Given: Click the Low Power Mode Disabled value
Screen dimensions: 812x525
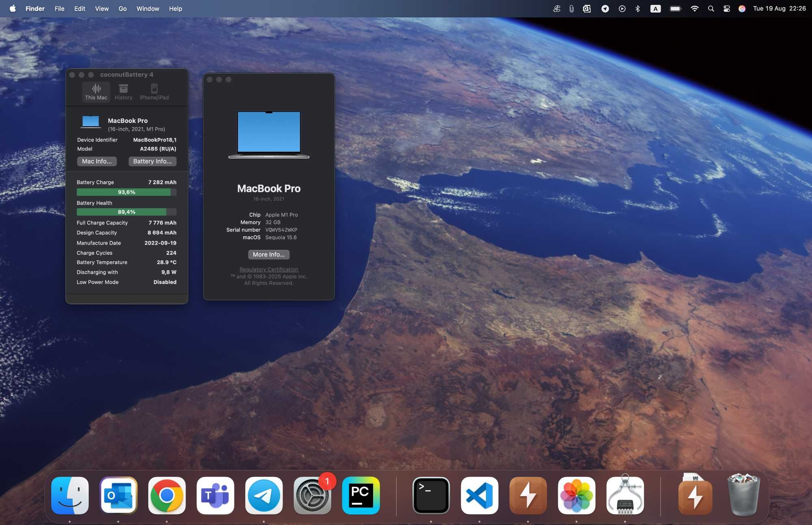Looking at the screenshot, I should coord(165,282).
